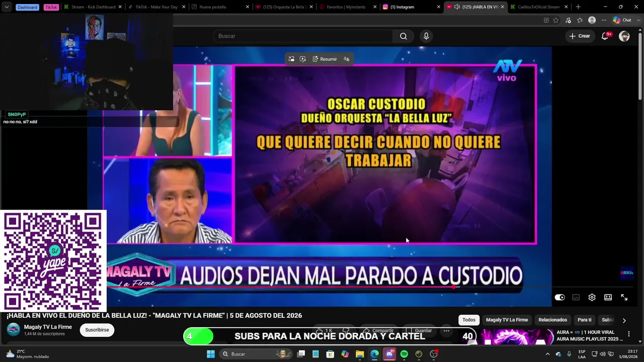This screenshot has height=362, width=644.
Task: Toggle subtitles in the video player
Action: [x=576, y=298]
